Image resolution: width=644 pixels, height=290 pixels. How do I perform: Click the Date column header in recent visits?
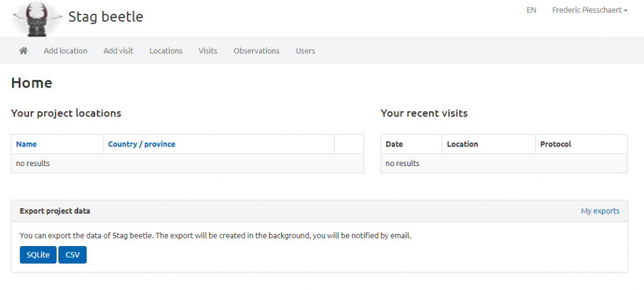coord(394,144)
